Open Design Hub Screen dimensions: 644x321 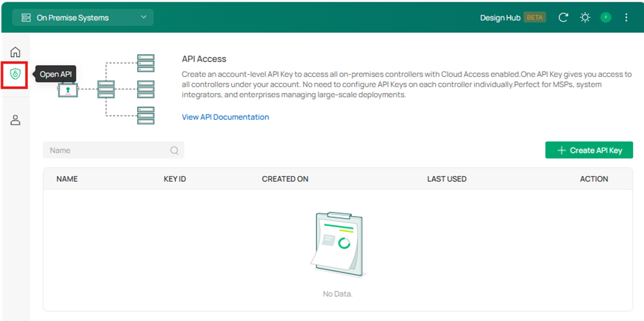pos(500,17)
